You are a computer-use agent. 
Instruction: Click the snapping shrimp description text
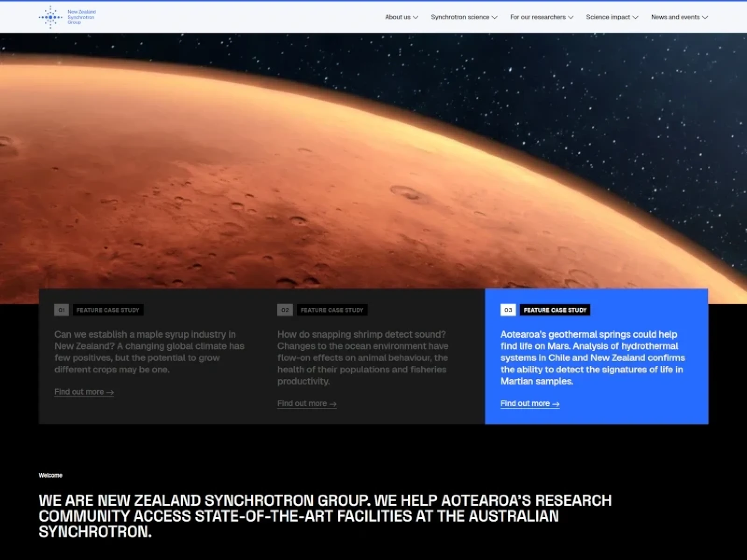click(x=363, y=358)
